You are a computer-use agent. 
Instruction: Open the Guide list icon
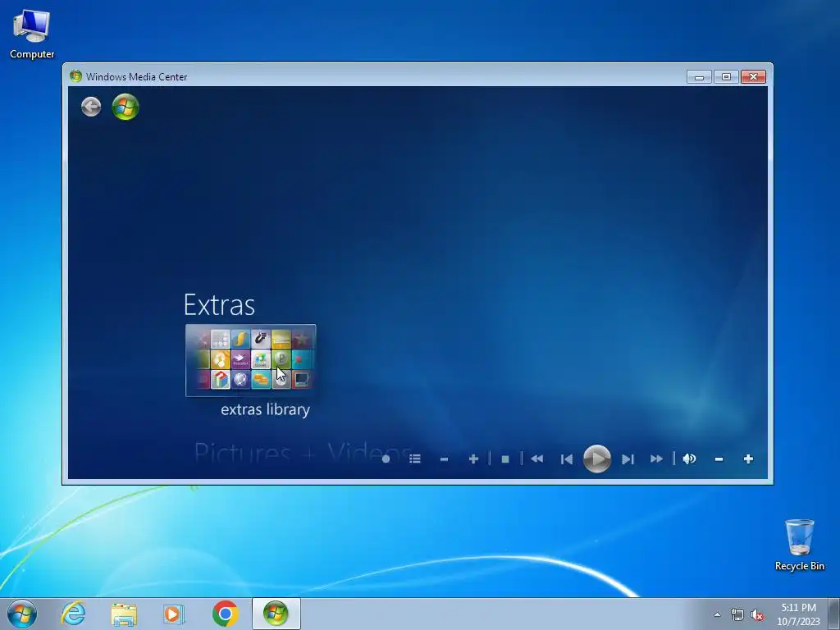pyautogui.click(x=414, y=459)
